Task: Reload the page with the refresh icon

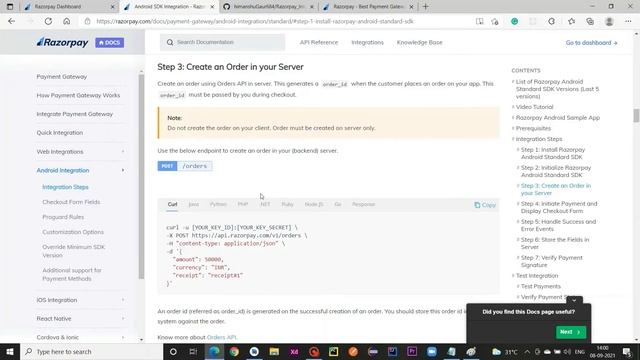Action: click(x=48, y=21)
